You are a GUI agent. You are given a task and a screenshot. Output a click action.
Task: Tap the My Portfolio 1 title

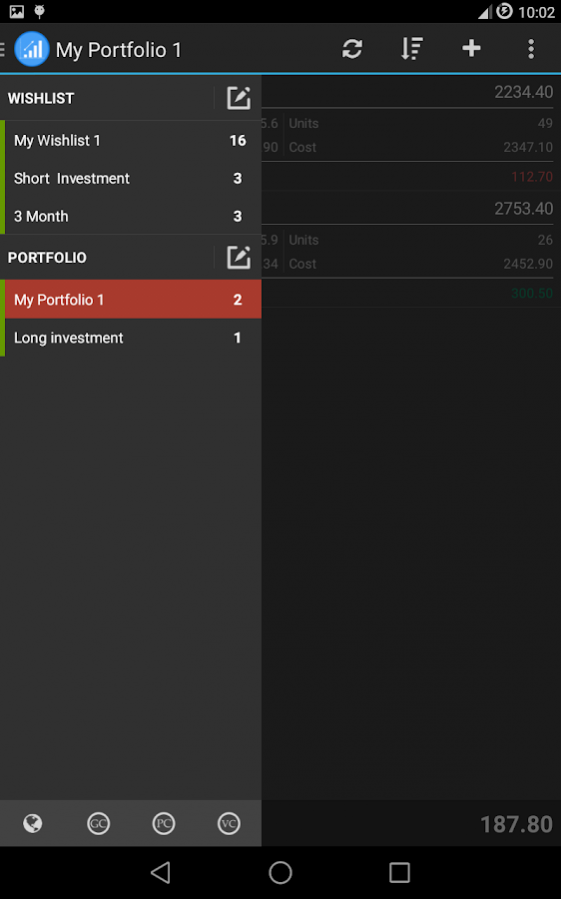coord(119,50)
